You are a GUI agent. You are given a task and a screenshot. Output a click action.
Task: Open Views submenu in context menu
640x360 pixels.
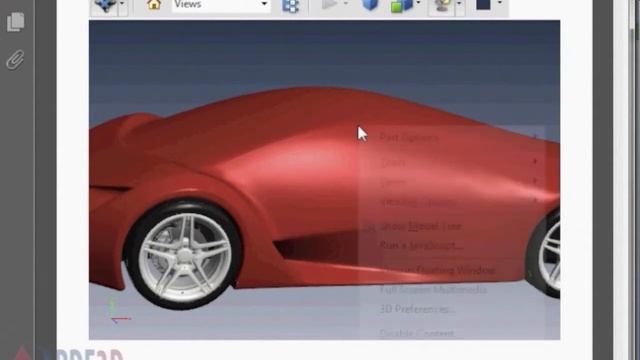tap(452, 182)
